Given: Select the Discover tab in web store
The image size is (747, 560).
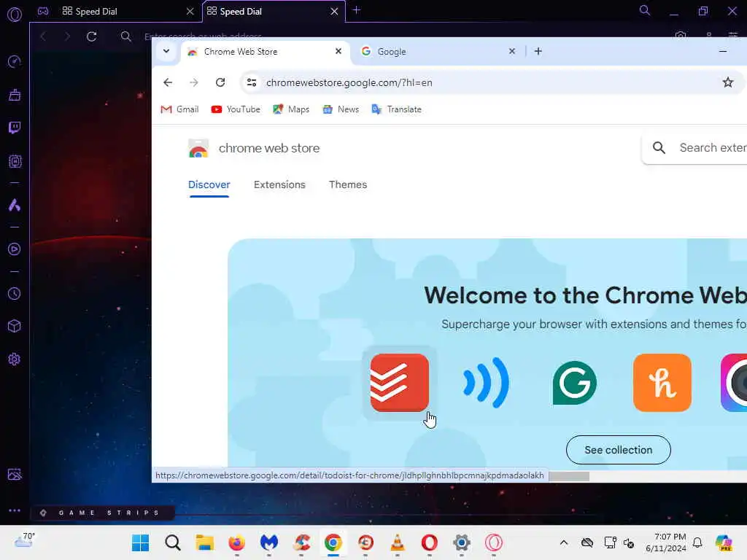Looking at the screenshot, I should tap(209, 184).
